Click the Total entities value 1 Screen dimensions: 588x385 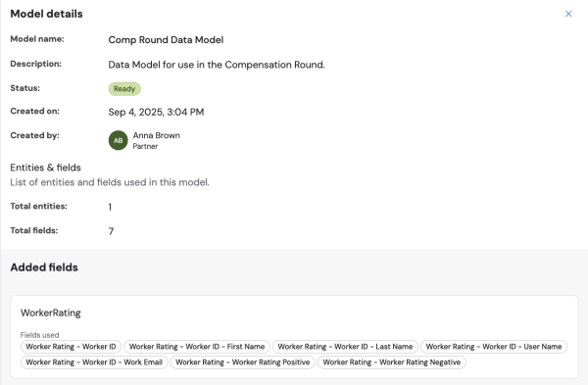click(x=110, y=207)
